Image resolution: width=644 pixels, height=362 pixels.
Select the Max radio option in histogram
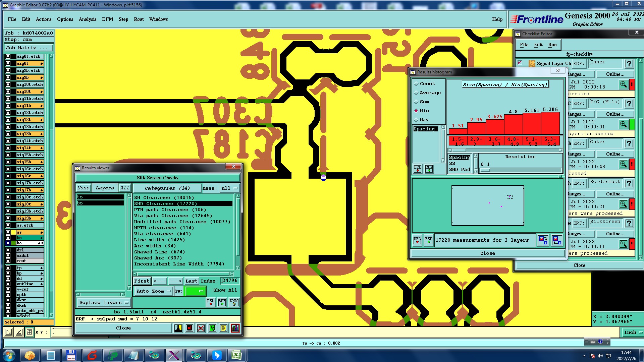pos(416,120)
